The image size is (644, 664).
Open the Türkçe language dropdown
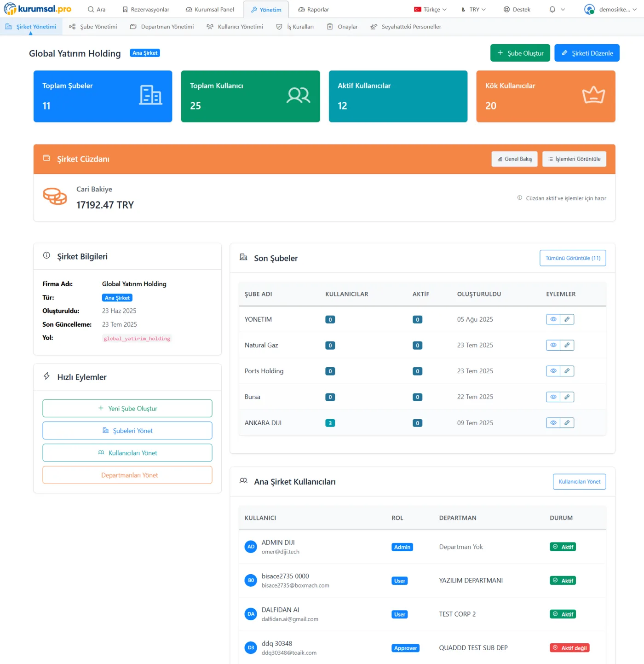click(x=430, y=9)
